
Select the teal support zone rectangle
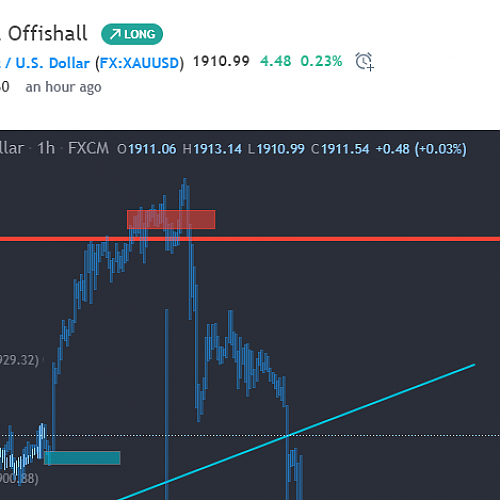click(82, 458)
